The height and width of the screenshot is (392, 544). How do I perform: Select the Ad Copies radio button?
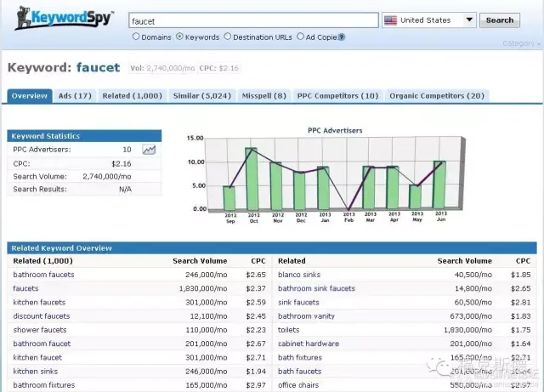click(300, 37)
